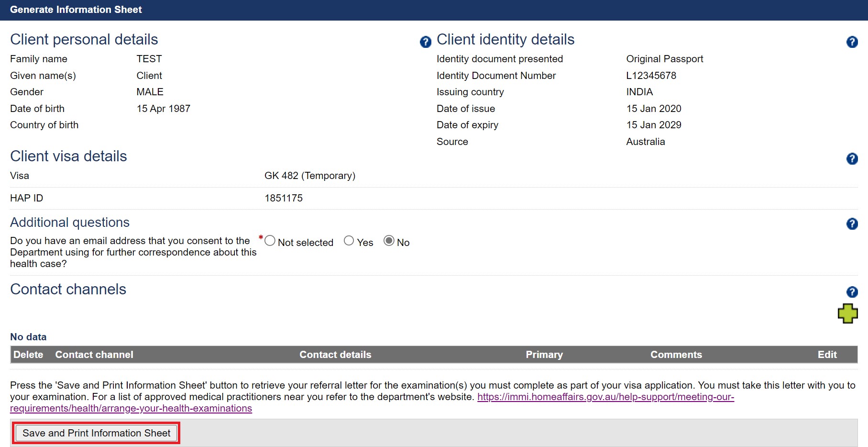The image size is (868, 447).
Task: Select the 'Not selected' radio option
Action: pyautogui.click(x=270, y=241)
